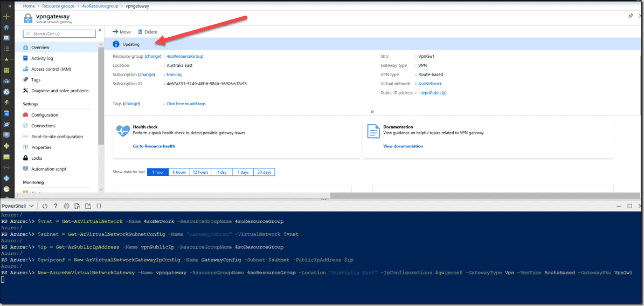Viewport: 644px width, 306px height.
Task: Select 1 day time range
Action: [222, 172]
